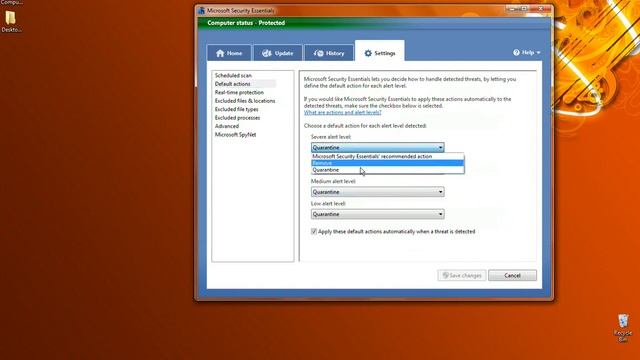Open 'What are actions and alert levels?' link
Image resolution: width=640 pixels, height=360 pixels.
tap(342, 112)
